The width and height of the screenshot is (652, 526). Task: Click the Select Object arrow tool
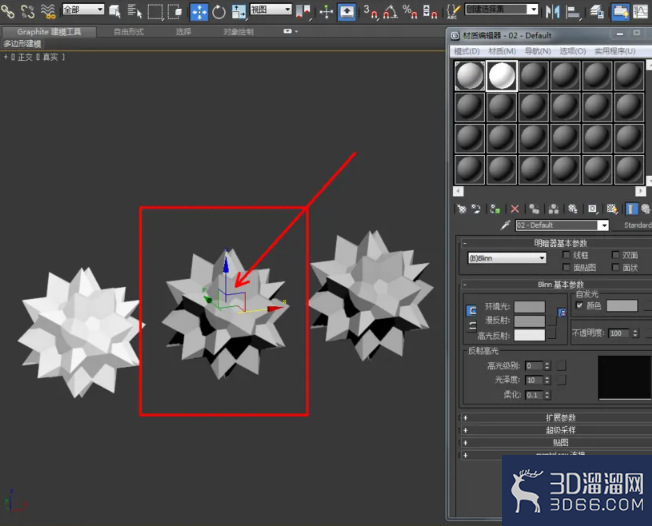point(115,11)
